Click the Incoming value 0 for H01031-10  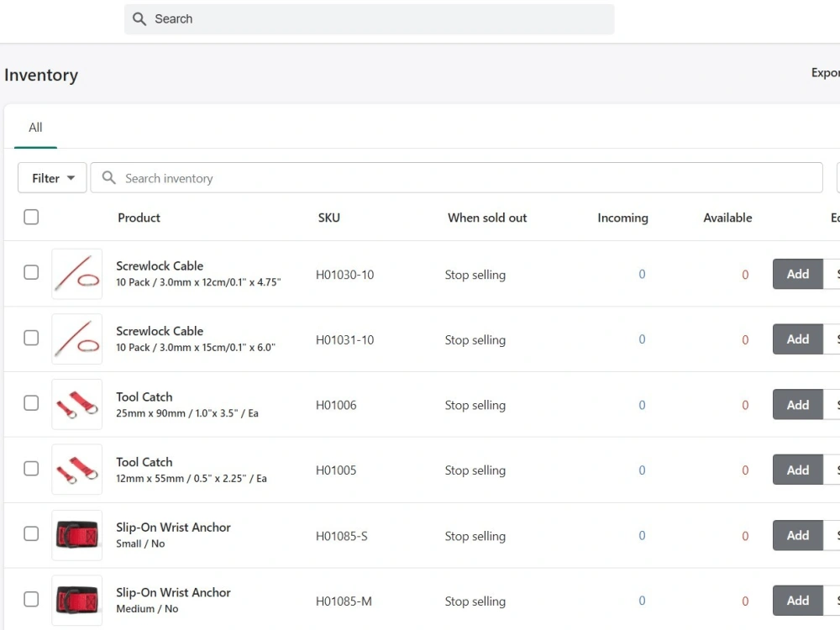tap(642, 339)
